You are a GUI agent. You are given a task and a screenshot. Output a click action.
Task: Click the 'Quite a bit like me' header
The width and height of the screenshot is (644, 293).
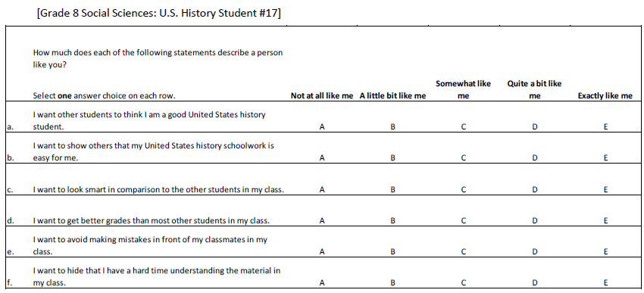pos(534,89)
